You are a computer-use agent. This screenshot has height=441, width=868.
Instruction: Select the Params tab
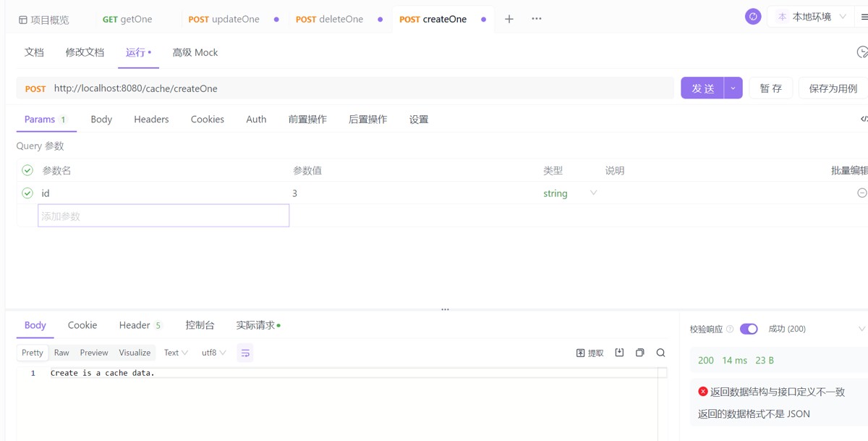[46, 119]
